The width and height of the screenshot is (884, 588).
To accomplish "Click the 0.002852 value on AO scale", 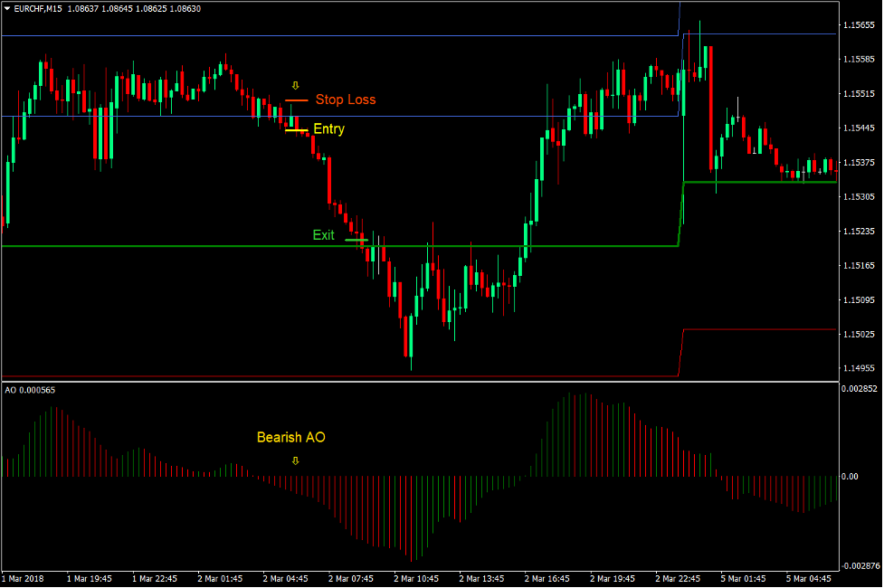I will [857, 388].
